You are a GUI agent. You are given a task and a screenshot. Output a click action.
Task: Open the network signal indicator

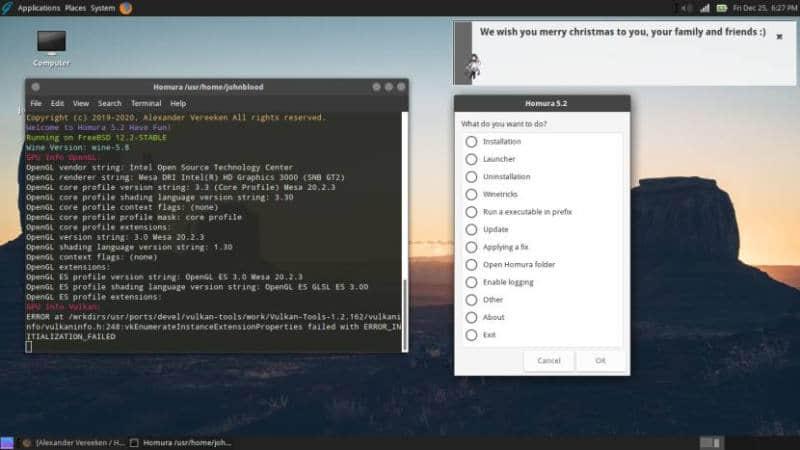pyautogui.click(x=704, y=8)
